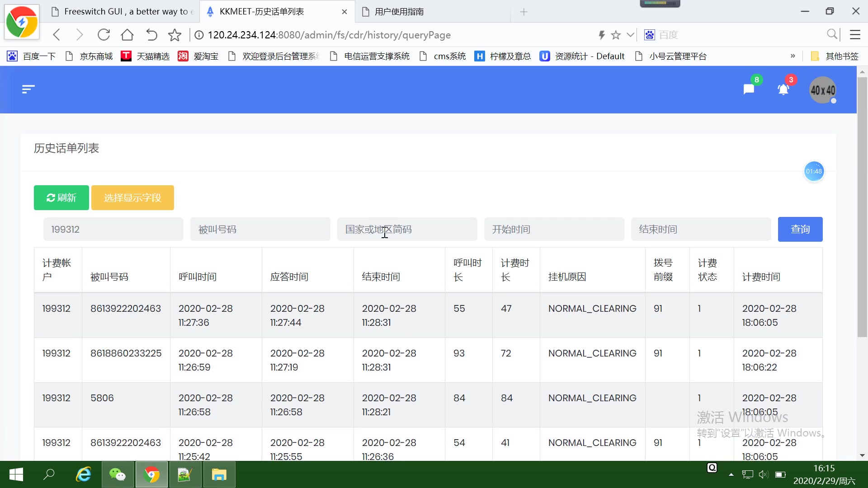Go forward in the browser
Viewport: 868px width, 488px height.
tap(80, 35)
